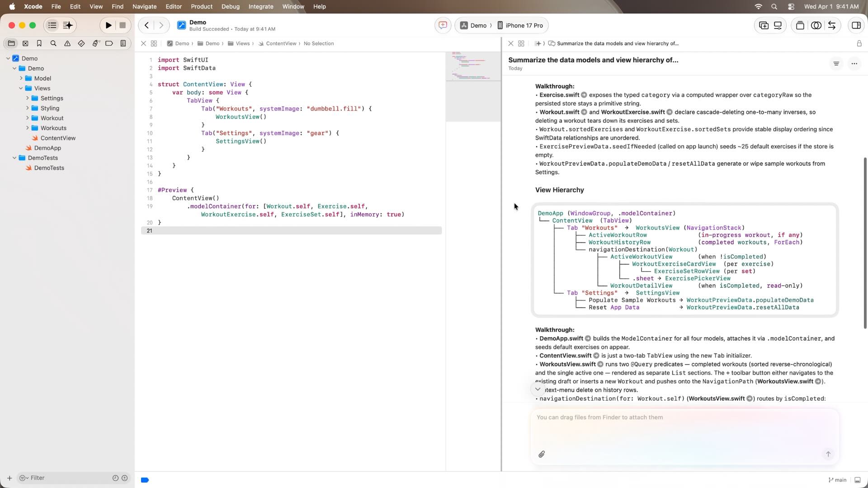Image resolution: width=868 pixels, height=488 pixels.
Task: Expand the Workout folder
Action: 27,118
